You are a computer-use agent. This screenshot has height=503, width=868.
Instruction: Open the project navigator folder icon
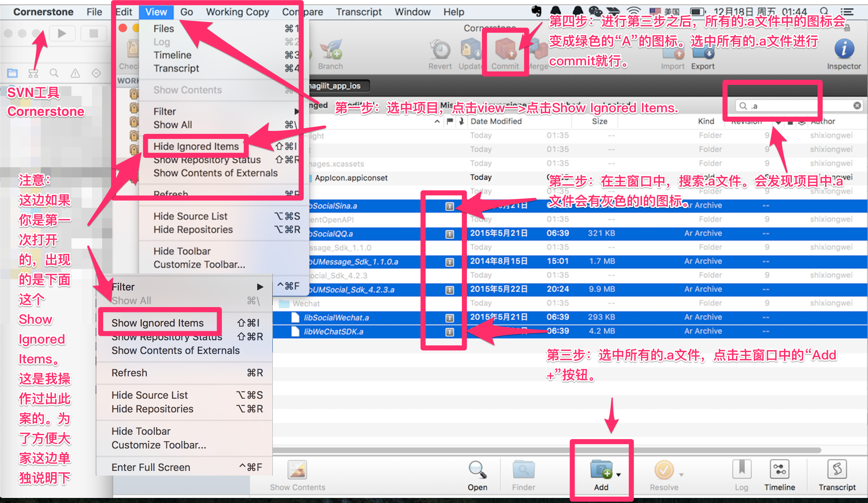click(x=13, y=73)
